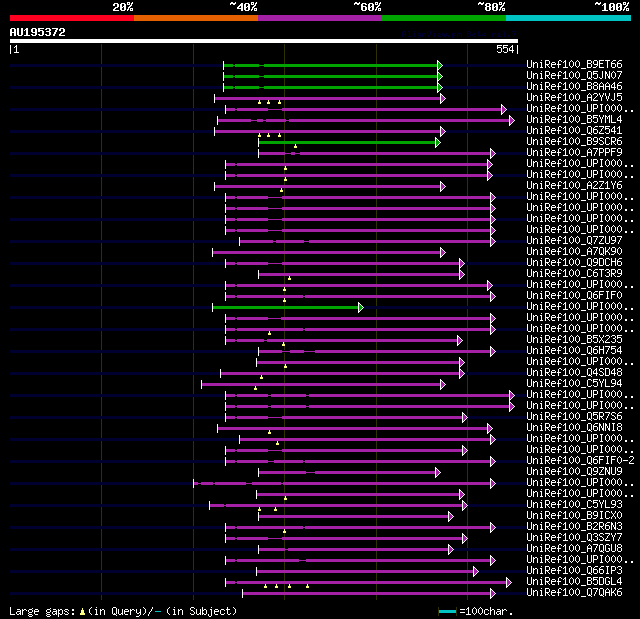
Task: Click the 554 query end position label
Action: click(x=505, y=49)
